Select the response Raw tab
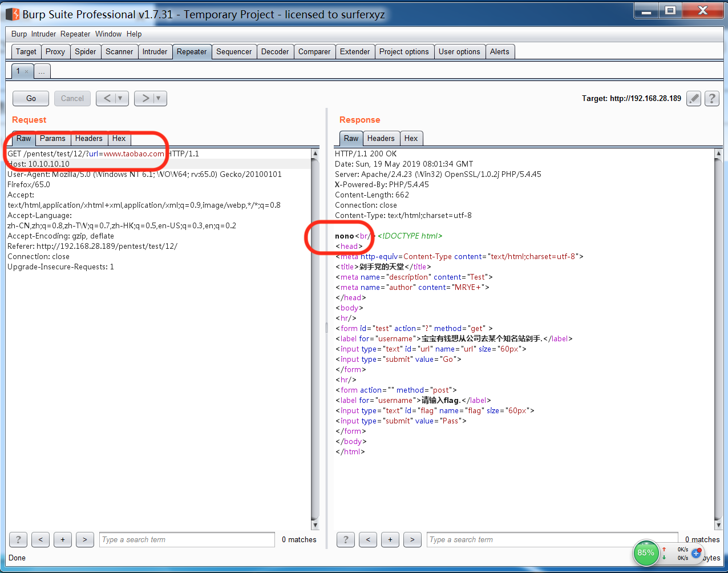The width and height of the screenshot is (728, 573). point(351,138)
